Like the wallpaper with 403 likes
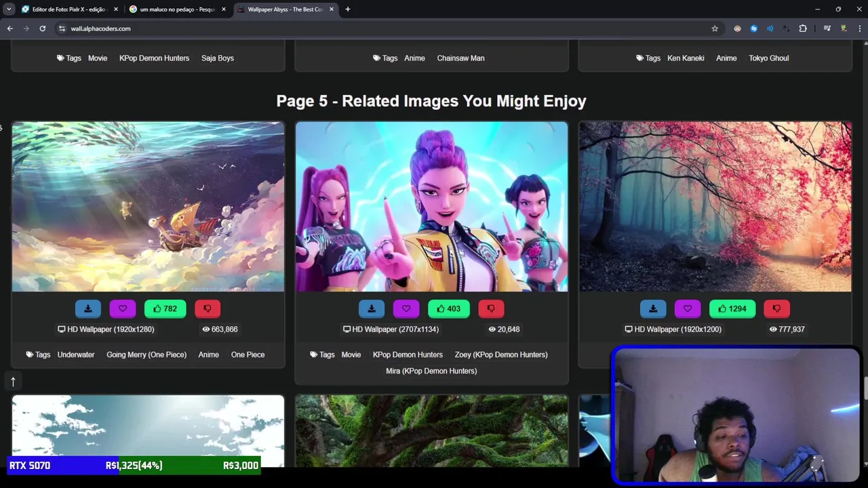The height and width of the screenshot is (488, 868). point(448,308)
